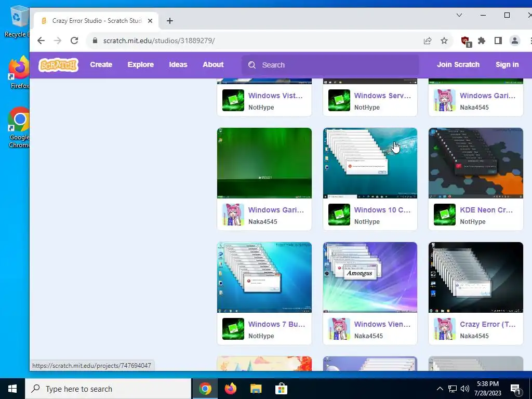Open the Windows 7 Bu... project title
The height and width of the screenshot is (399, 532).
276,324
